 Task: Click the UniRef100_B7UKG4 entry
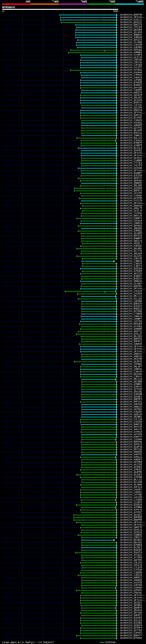[x=131, y=638]
